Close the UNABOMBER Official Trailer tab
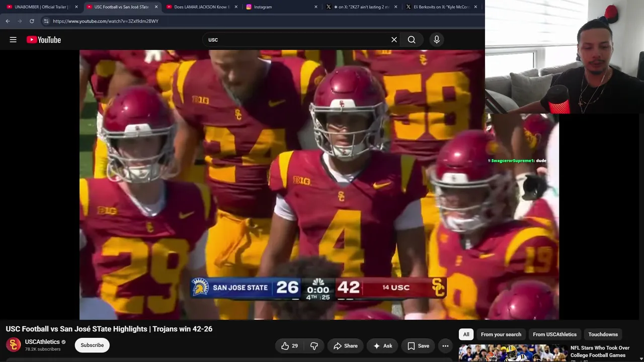The image size is (644, 362). click(x=76, y=7)
